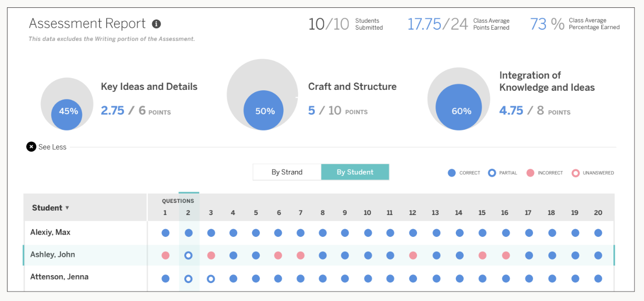Open student Alexiy, Max

tap(50, 232)
